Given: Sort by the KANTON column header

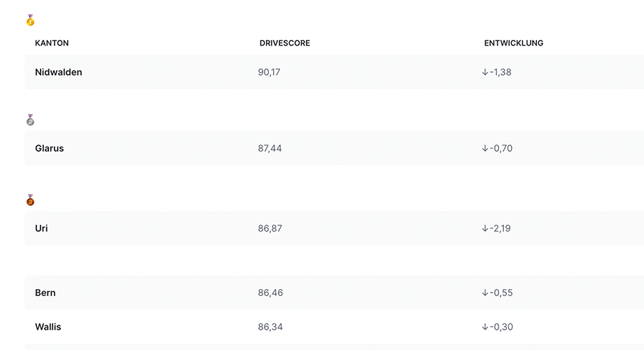Looking at the screenshot, I should click(52, 43).
